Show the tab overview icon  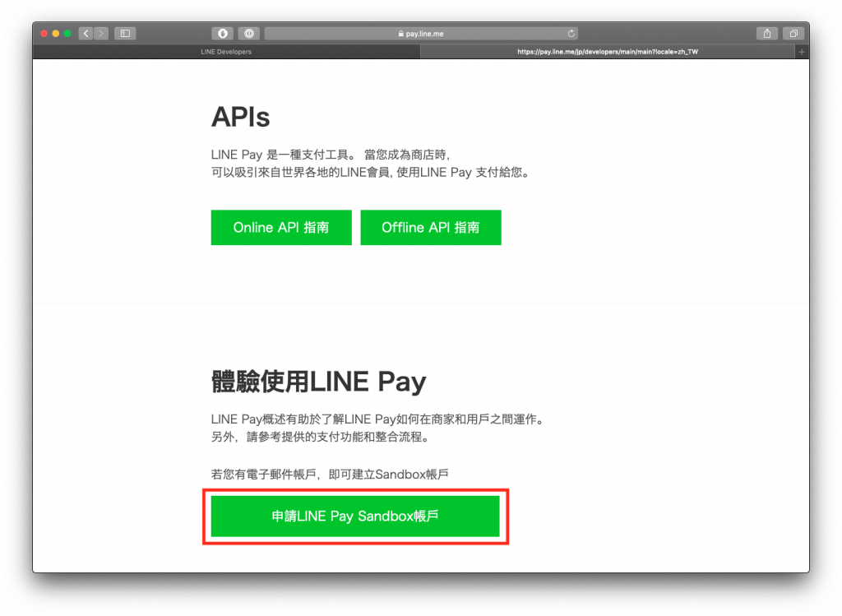(793, 33)
